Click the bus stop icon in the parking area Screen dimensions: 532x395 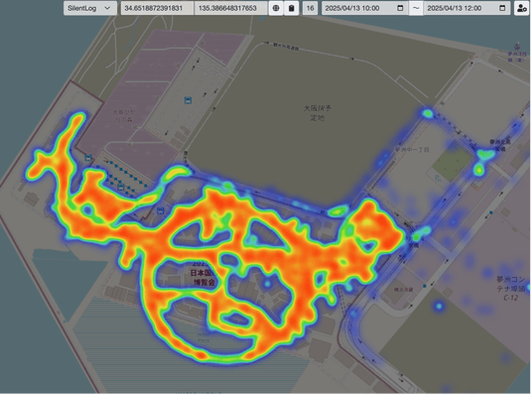pos(188,100)
